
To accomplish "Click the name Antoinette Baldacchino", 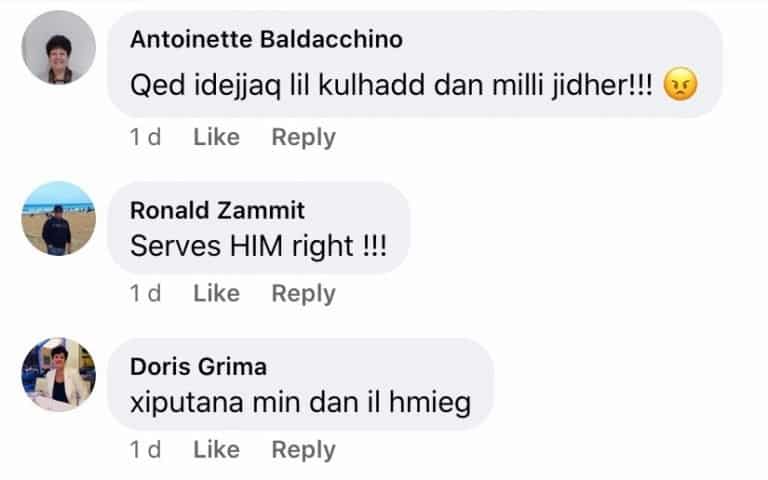I will (266, 39).
